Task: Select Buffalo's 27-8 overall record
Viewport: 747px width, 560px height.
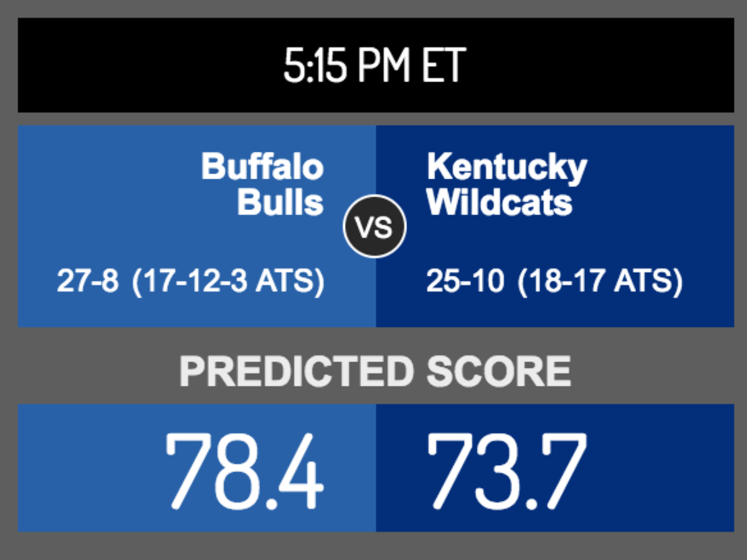Action: (x=88, y=282)
